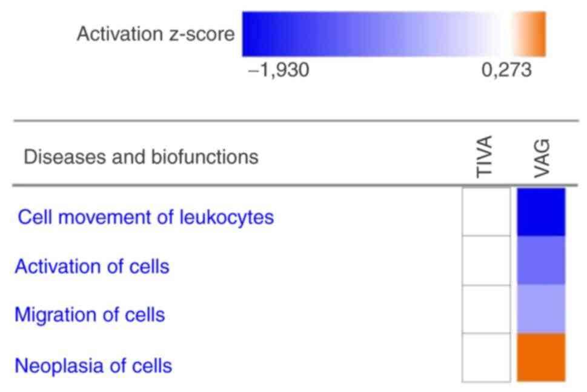Select the TIVA cell for Migration of cells
587x392 pixels.
pyautogui.click(x=486, y=309)
